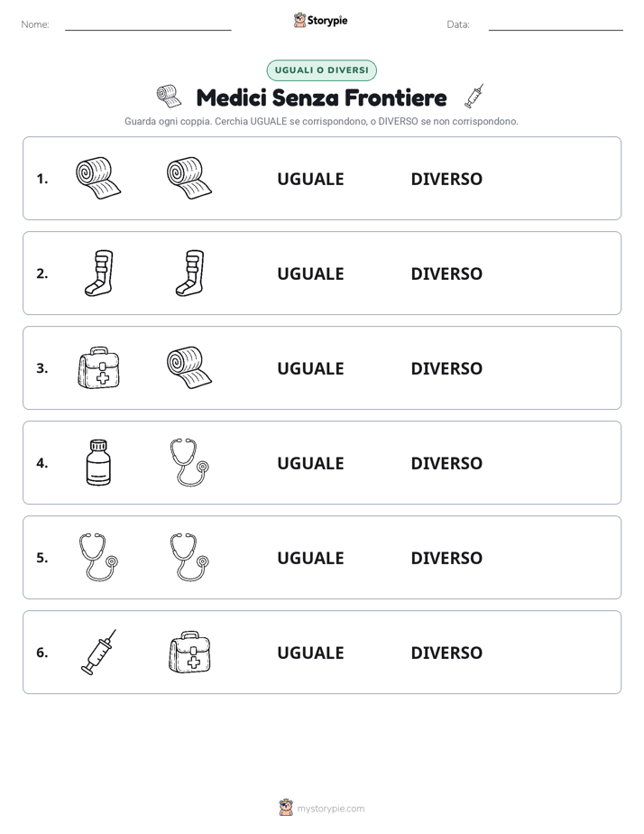Click the Storypie logo at top
This screenshot has height=834, width=644.
[x=320, y=20]
